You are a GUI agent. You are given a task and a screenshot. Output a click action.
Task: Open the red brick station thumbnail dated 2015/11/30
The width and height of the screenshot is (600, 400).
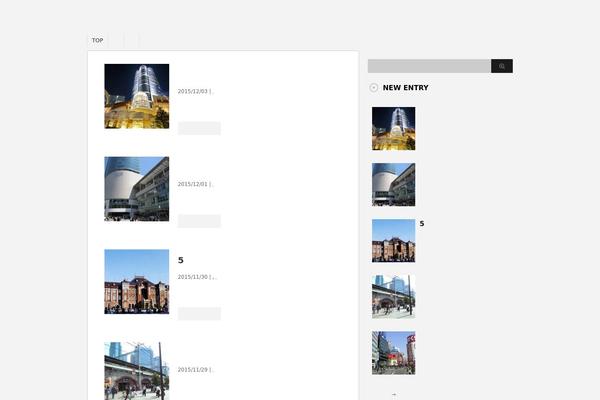point(137,281)
